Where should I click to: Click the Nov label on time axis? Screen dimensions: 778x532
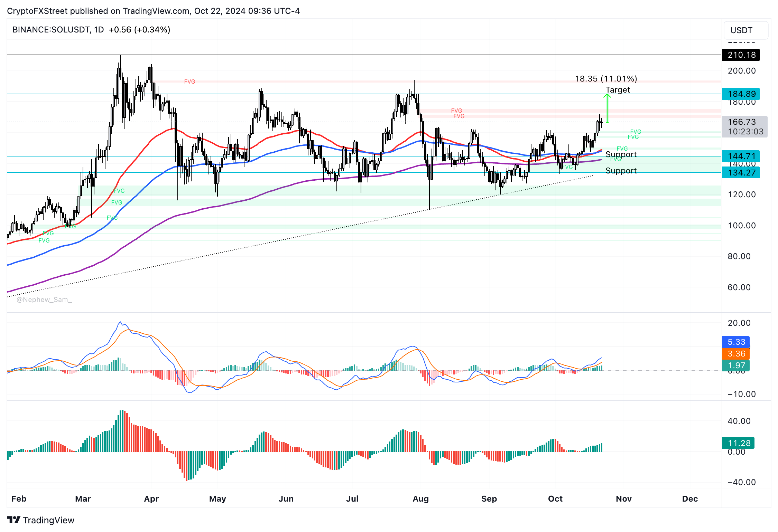point(624,499)
